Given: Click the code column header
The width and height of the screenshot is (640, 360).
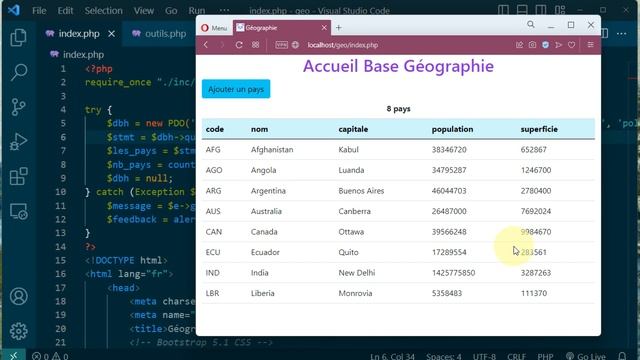Looking at the screenshot, I should (215, 129).
